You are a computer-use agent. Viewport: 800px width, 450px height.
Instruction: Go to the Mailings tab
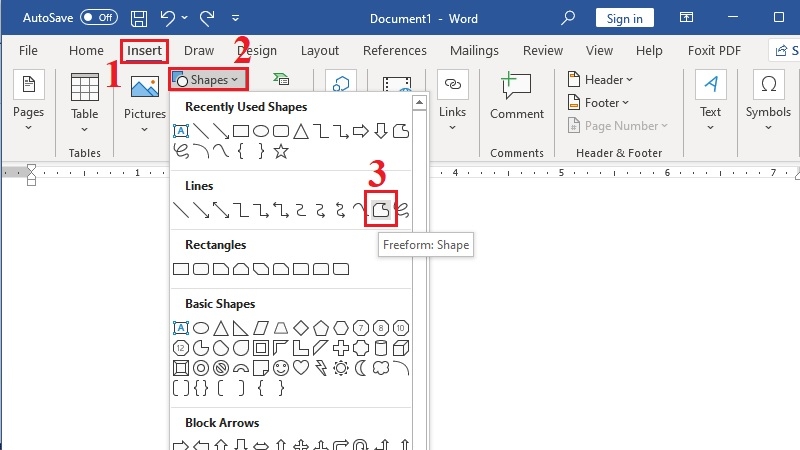[x=474, y=51]
